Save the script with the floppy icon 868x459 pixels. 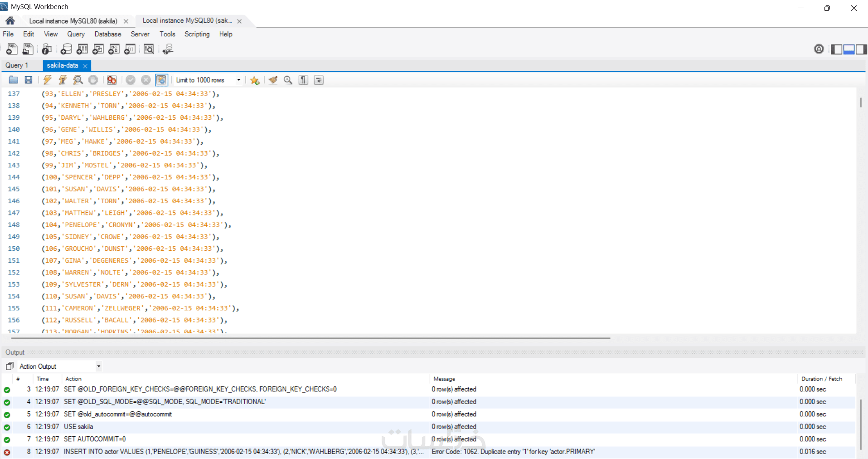point(29,80)
